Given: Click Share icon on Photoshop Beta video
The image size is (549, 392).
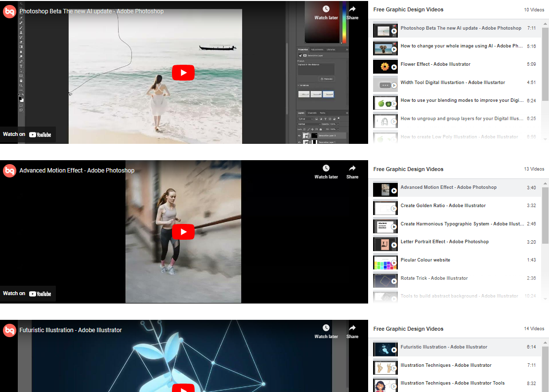Looking at the screenshot, I should pyautogui.click(x=352, y=12).
